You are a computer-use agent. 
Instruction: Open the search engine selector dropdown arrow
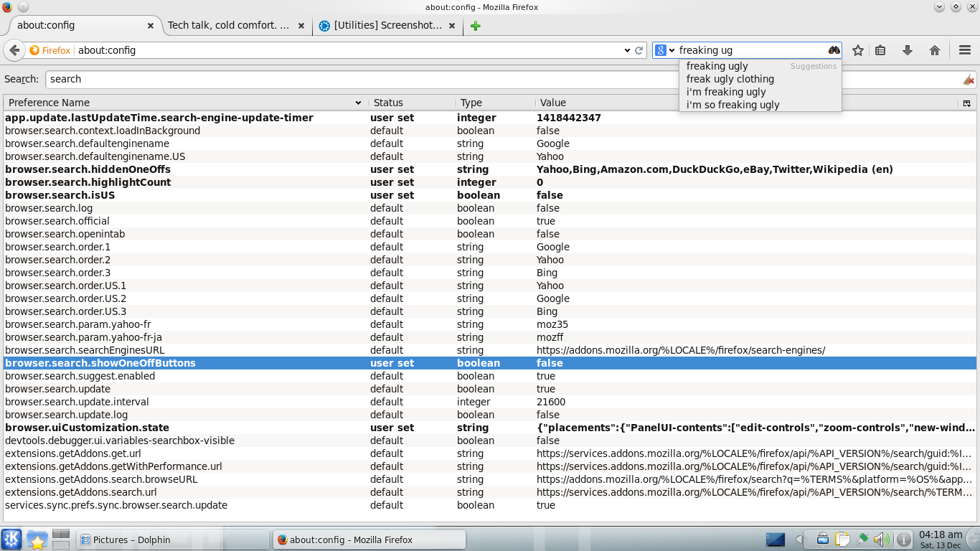pos(672,50)
